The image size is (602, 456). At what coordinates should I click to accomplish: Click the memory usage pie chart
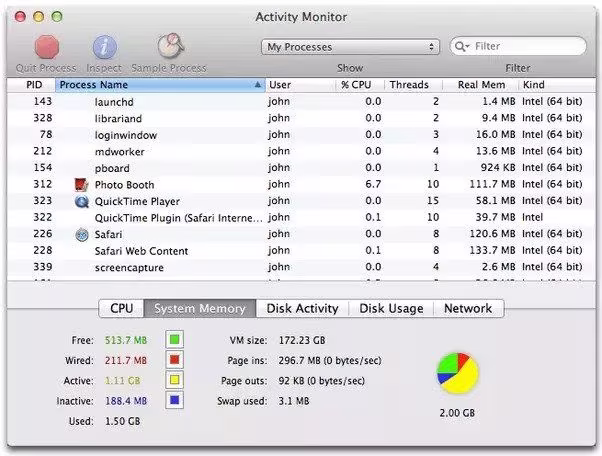tap(458, 373)
